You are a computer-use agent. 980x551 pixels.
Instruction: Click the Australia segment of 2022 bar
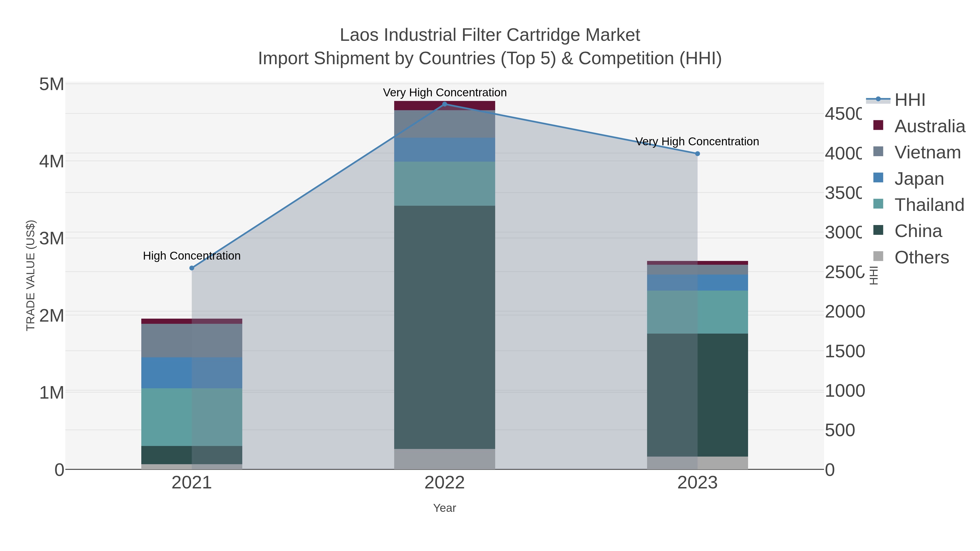tap(445, 106)
